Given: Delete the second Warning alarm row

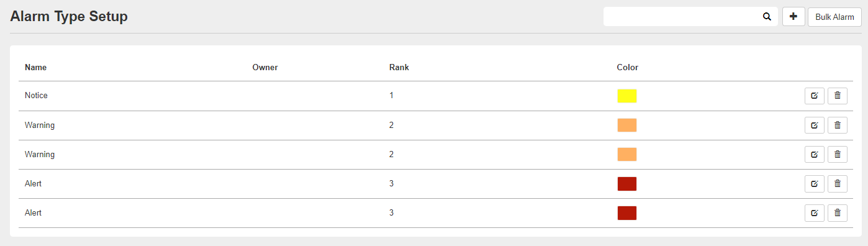Looking at the screenshot, I should [837, 154].
